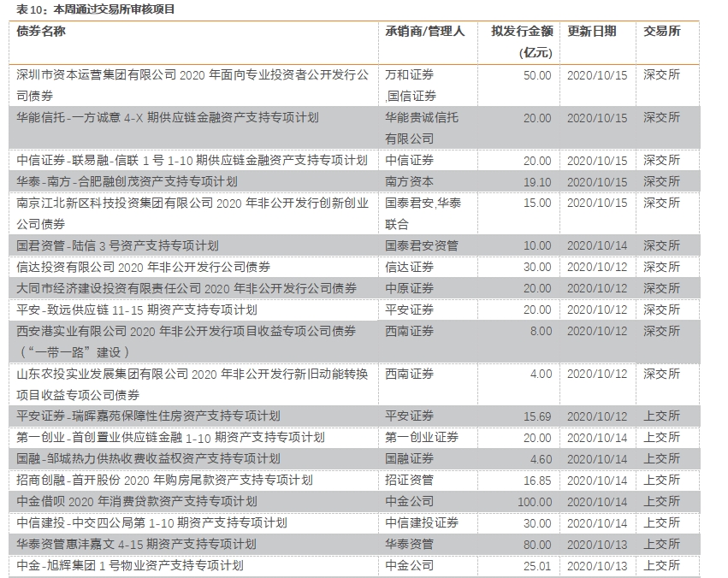This screenshot has width=728, height=578.
Task: Click the '华泰资管' cell
Action: pos(409,544)
